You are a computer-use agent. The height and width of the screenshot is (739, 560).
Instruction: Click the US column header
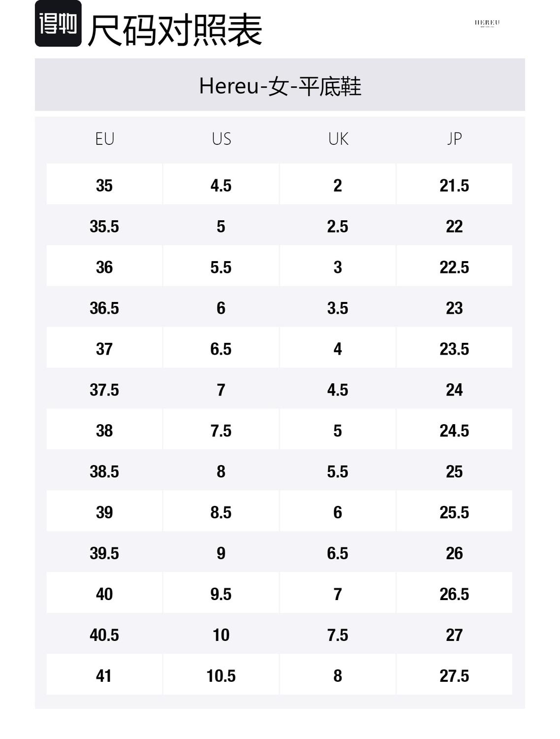tap(221, 139)
